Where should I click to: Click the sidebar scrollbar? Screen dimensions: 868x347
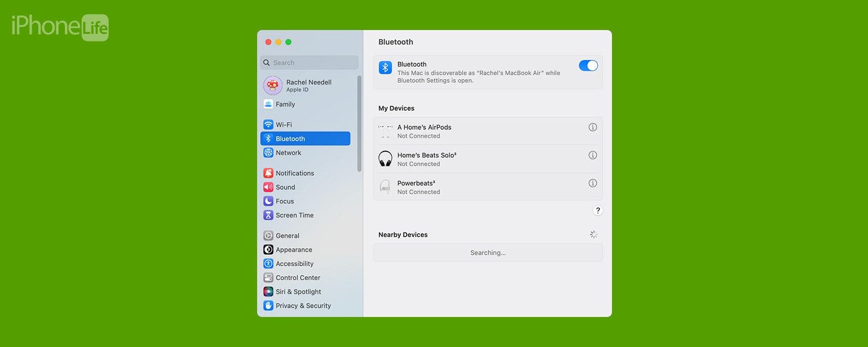[x=359, y=124]
